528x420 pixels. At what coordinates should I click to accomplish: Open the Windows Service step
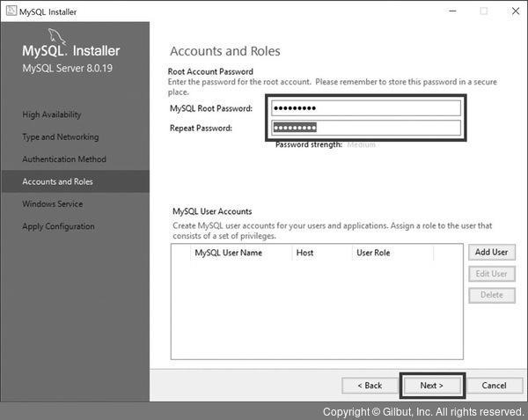coord(53,203)
